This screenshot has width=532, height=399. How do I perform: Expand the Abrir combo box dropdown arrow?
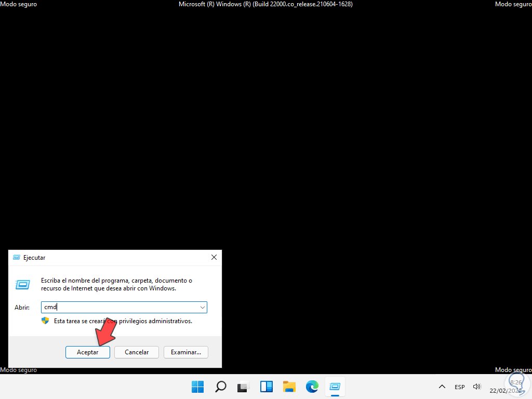click(202, 308)
